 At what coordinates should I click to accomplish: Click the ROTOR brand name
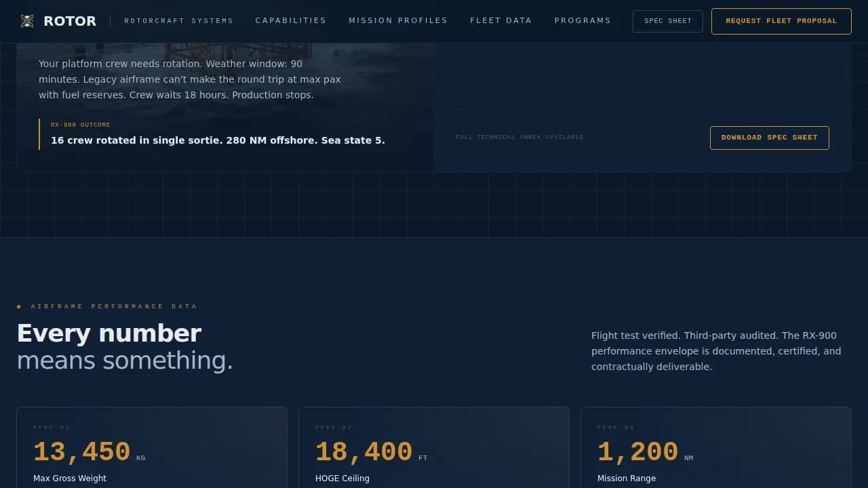(70, 21)
